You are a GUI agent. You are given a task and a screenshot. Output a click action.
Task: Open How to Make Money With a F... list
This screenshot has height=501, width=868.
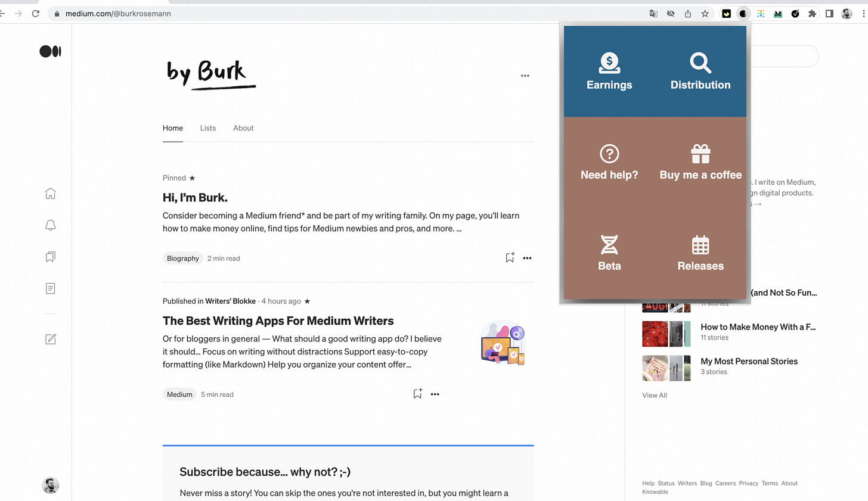click(x=758, y=327)
